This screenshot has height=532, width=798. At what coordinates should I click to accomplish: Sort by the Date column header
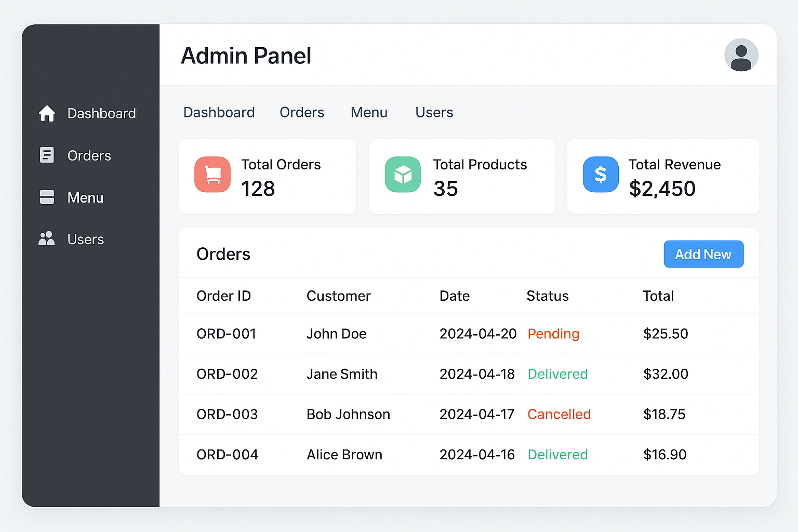click(455, 296)
